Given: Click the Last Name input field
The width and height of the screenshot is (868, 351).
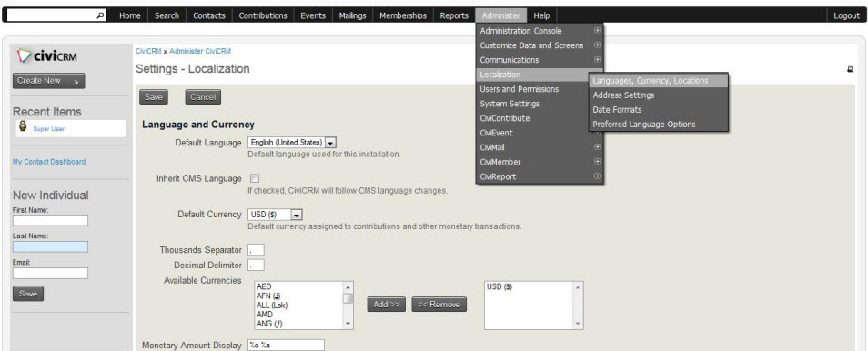Looking at the screenshot, I should click(x=50, y=247).
